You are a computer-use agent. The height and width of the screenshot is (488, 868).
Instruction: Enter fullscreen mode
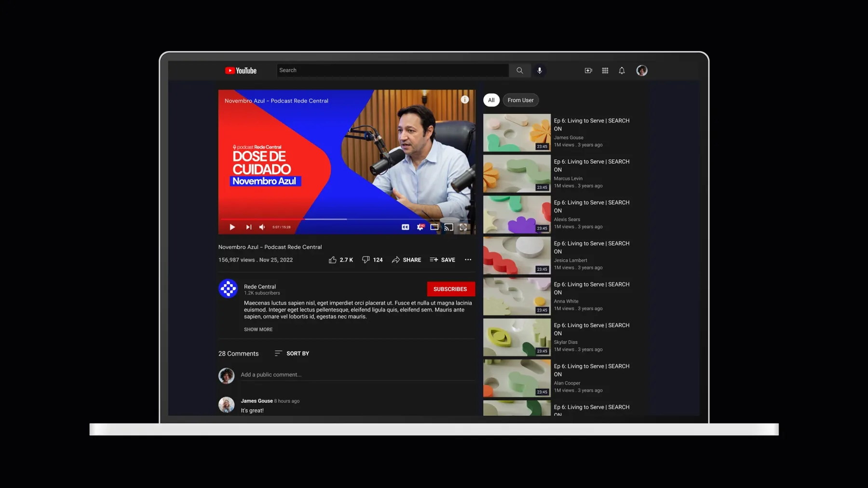coord(463,227)
